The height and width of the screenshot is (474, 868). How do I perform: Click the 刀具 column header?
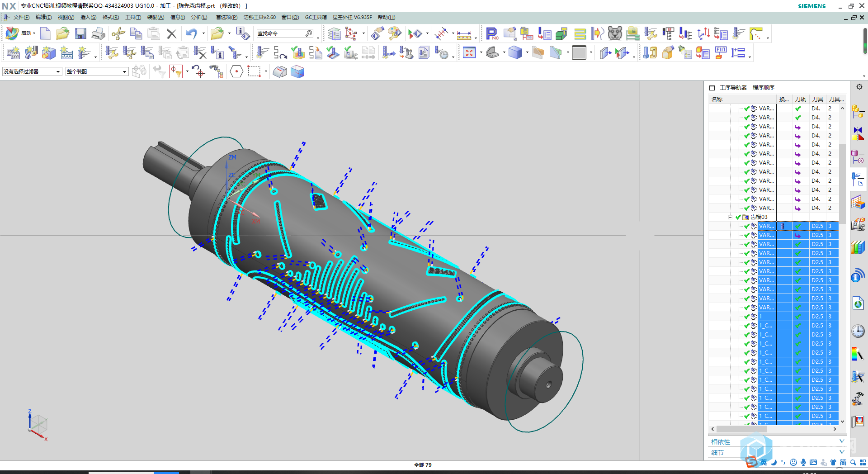tap(817, 99)
